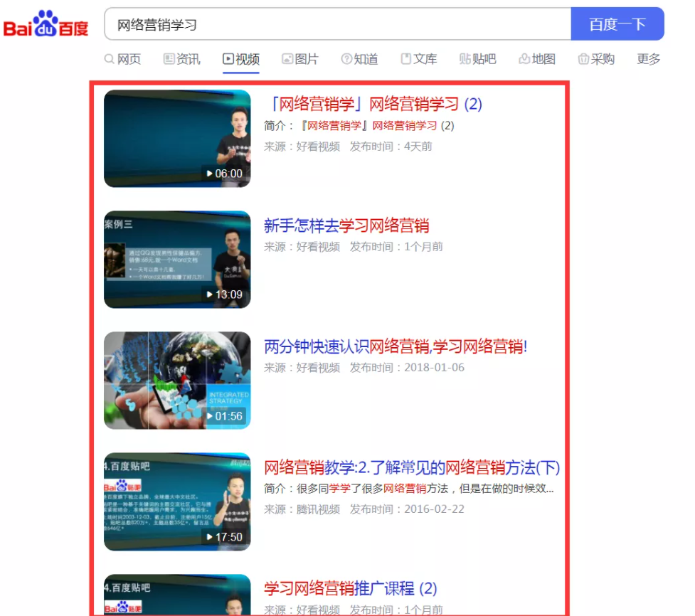Play the 01:56 globe video thumbnail
695x616 pixels.
point(177,381)
